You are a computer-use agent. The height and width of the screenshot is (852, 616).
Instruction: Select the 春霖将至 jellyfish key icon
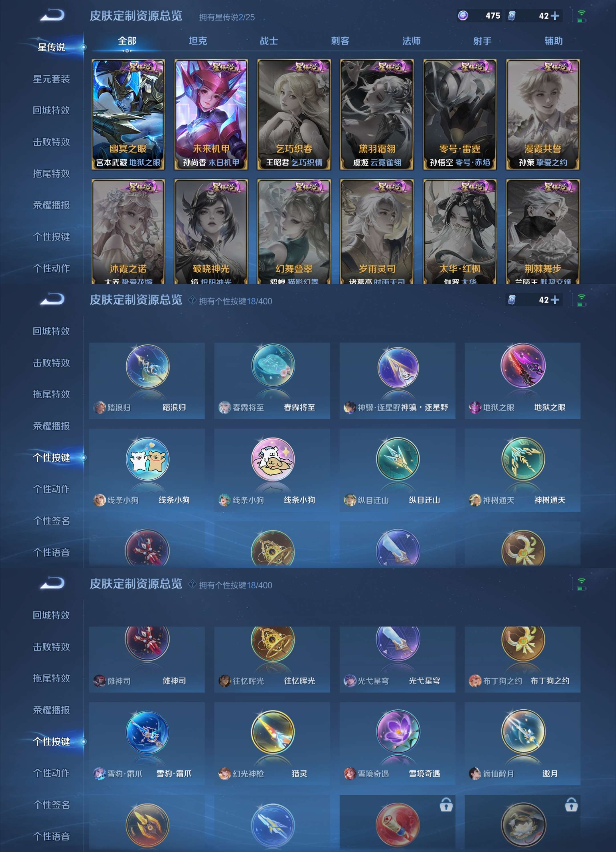click(273, 365)
